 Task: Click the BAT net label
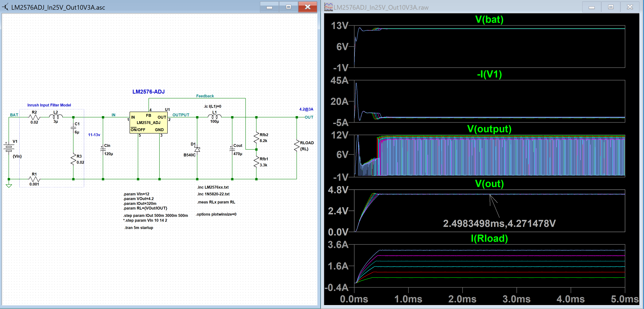pos(14,115)
